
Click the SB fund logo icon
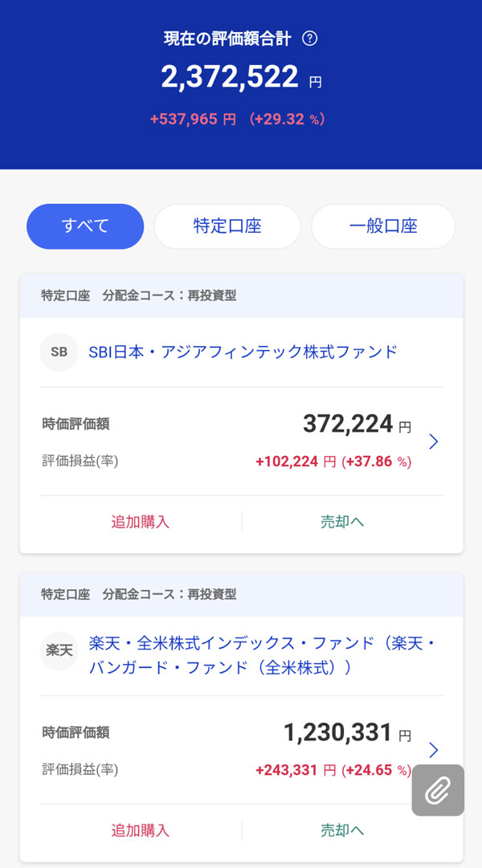click(x=59, y=352)
